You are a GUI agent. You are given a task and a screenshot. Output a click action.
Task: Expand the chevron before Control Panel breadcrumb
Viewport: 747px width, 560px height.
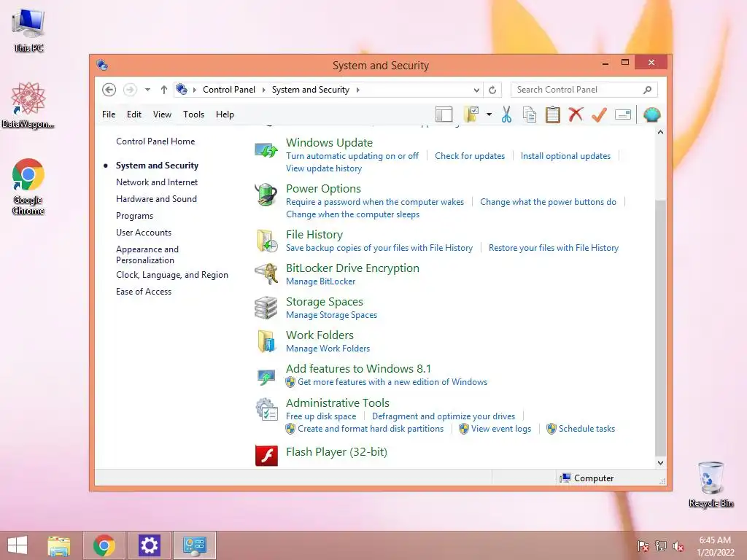tap(194, 90)
